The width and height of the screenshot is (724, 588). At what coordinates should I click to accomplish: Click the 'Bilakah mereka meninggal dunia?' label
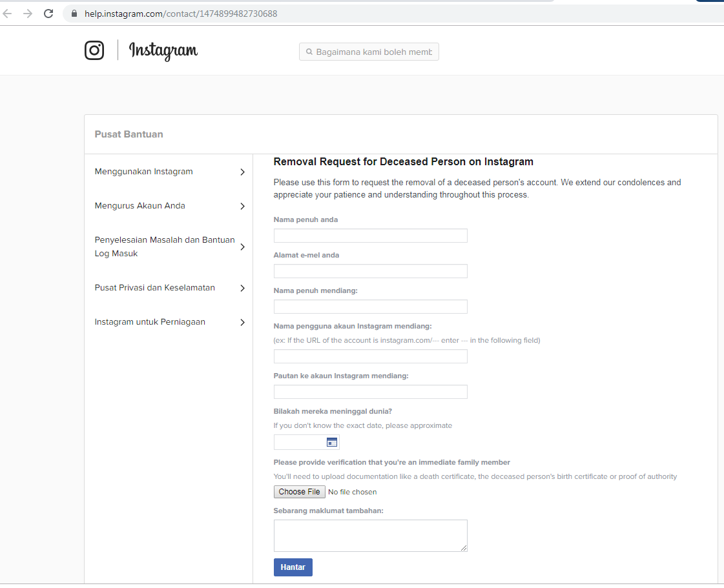coord(333,411)
